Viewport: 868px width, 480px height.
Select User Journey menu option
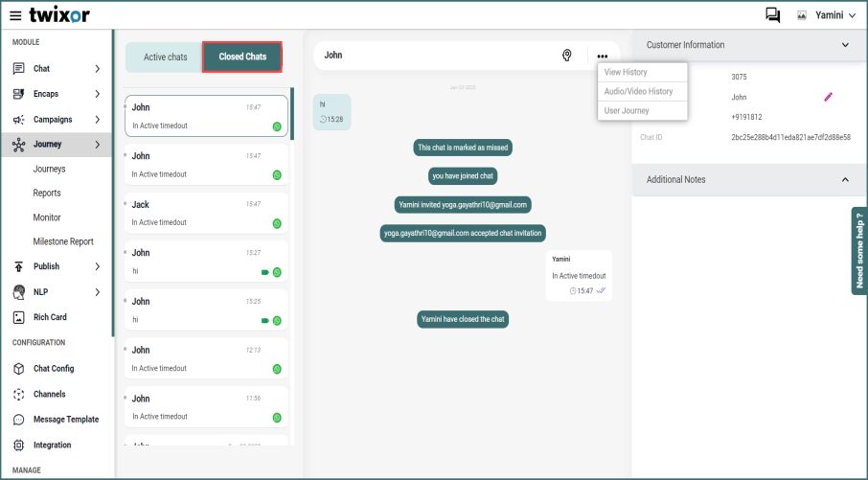point(627,111)
